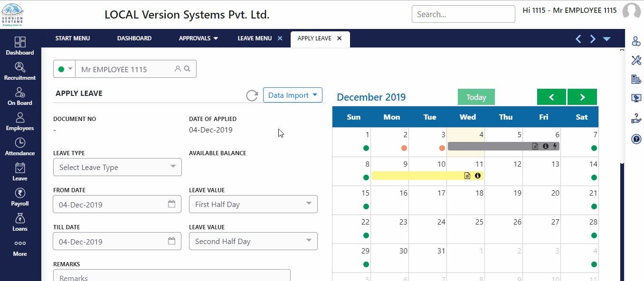
Task: Click the refresh icon beside Apply Leave
Action: coord(252,95)
